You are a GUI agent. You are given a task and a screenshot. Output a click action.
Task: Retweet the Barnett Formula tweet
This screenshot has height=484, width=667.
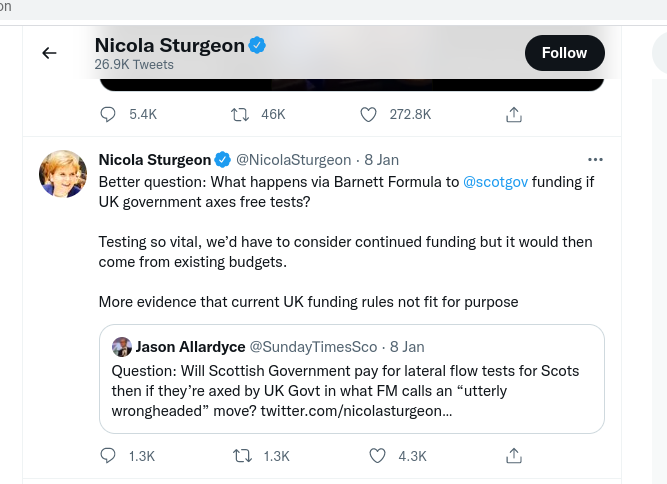tap(242, 456)
